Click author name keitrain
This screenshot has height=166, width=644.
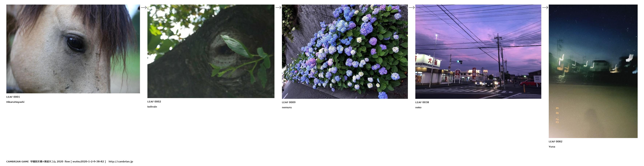(x=152, y=107)
